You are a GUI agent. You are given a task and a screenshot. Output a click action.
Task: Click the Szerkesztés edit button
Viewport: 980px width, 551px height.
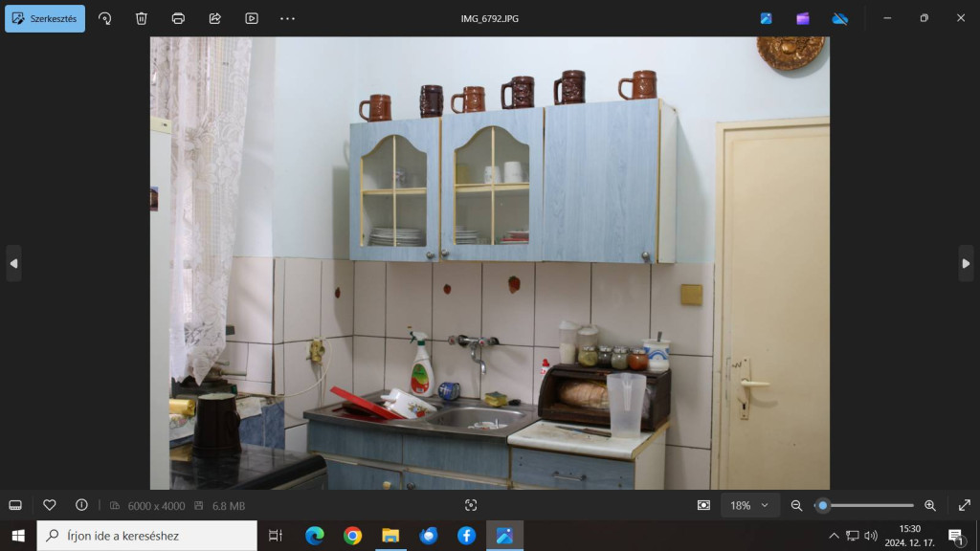[45, 18]
